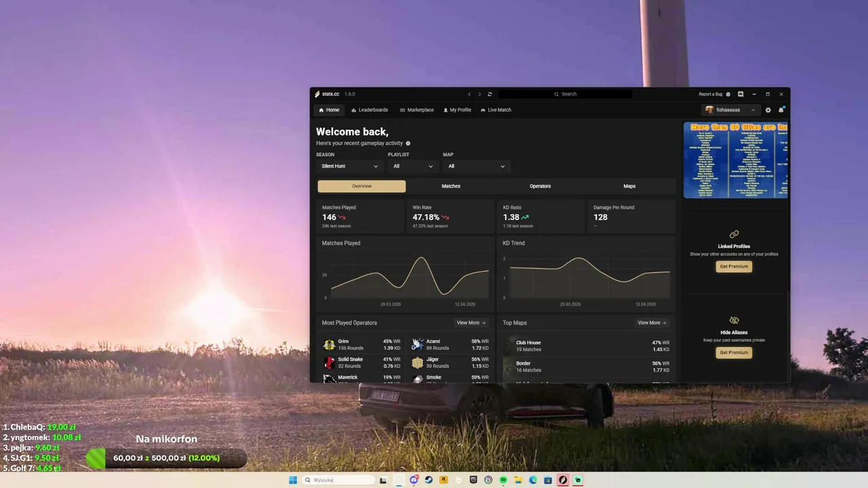
Task: Click the forward navigation arrow in stats.cc
Action: pyautogui.click(x=479, y=94)
